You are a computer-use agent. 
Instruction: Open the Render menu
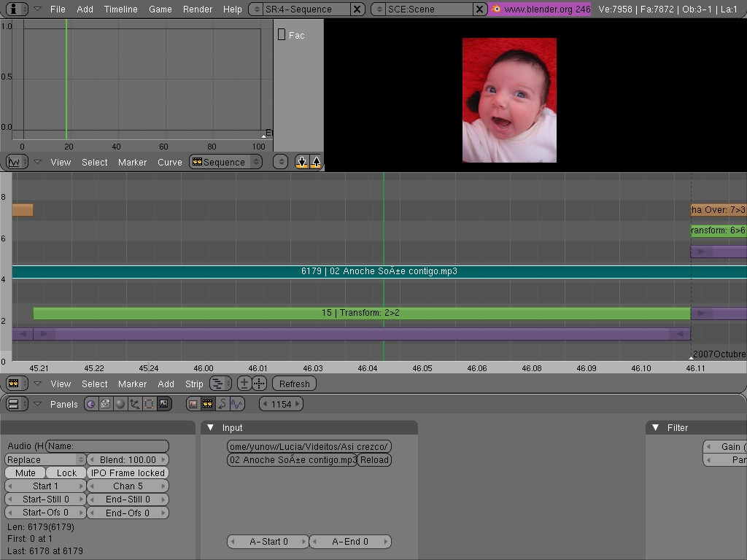point(198,9)
